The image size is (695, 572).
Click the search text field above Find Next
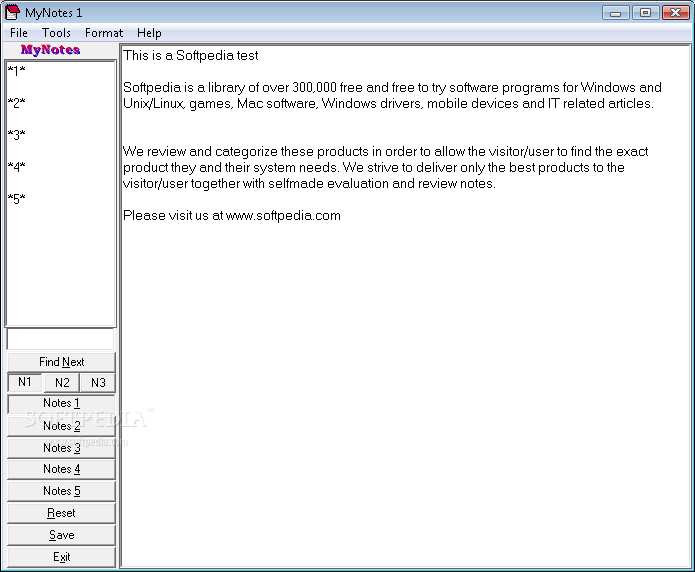point(60,340)
